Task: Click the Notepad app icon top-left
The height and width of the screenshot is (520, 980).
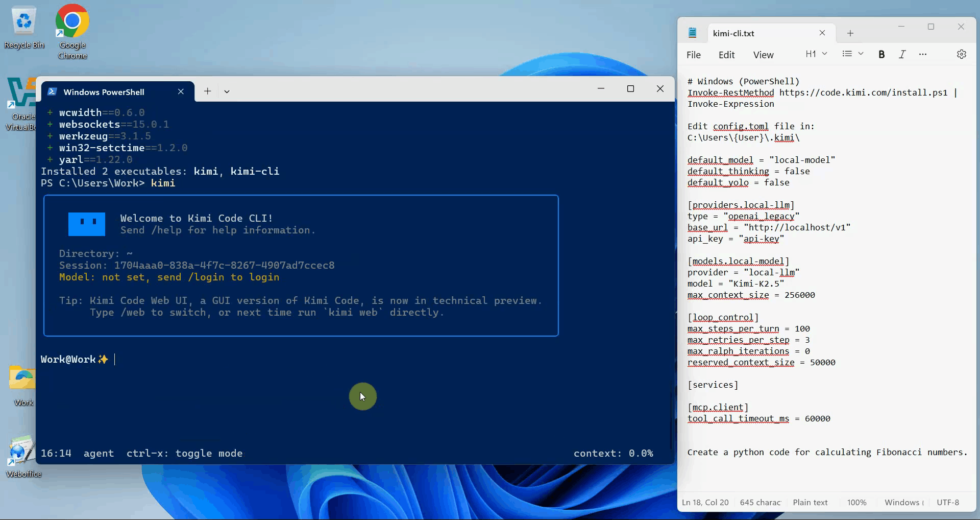Action: click(693, 33)
